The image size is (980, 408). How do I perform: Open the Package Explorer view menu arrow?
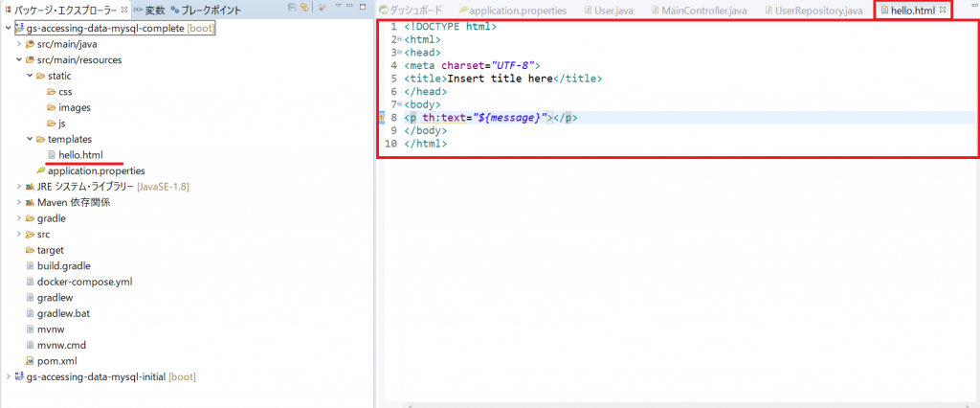point(336,9)
